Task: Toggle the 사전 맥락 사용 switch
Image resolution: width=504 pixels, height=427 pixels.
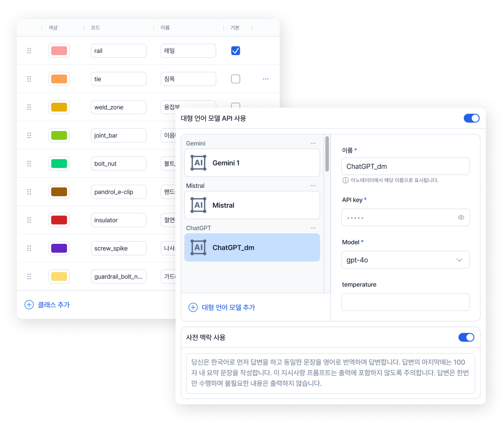Action: 466,337
